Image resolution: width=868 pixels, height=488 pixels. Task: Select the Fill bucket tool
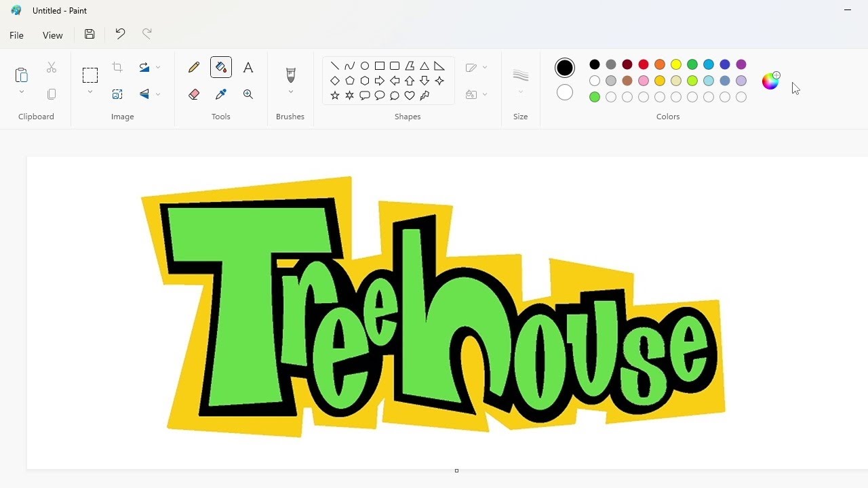coord(221,67)
